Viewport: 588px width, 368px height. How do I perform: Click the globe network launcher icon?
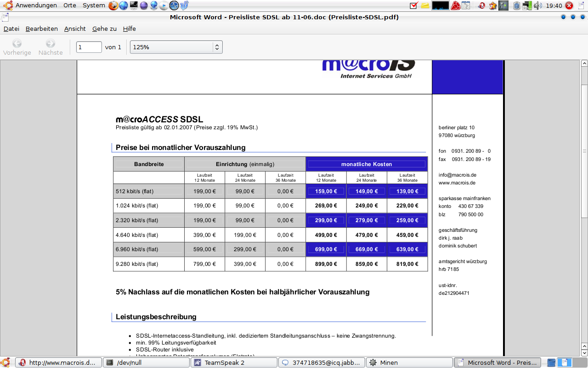pos(154,6)
